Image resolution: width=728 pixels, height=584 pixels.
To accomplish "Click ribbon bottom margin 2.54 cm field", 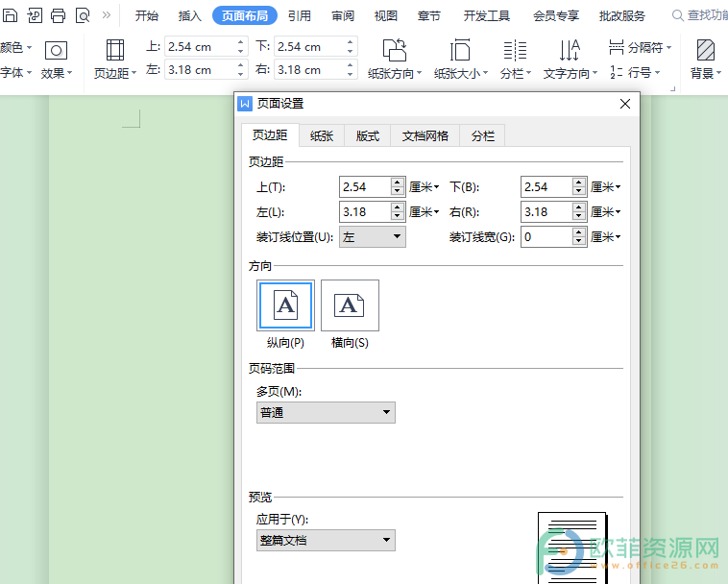I will 309,47.
